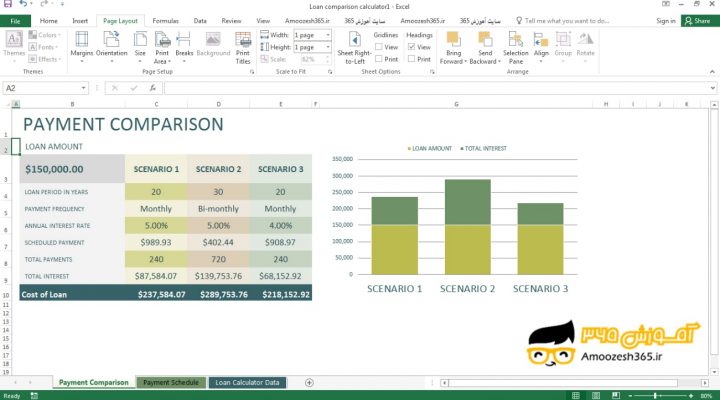Click the Tell me search box

(562, 21)
